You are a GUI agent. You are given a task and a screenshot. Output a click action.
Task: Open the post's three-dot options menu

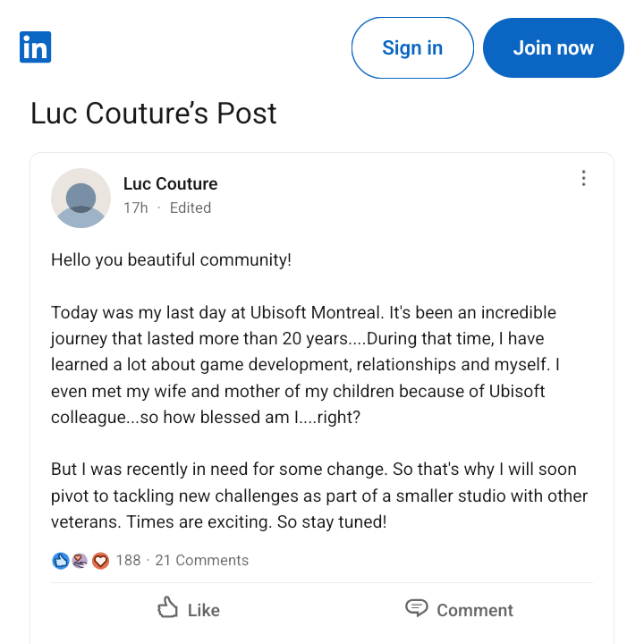pos(583,178)
